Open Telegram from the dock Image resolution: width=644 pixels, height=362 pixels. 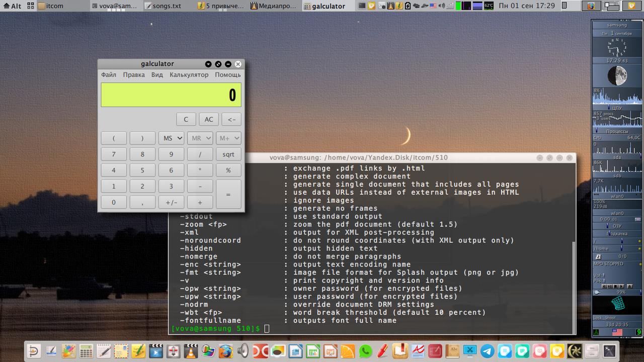point(488,350)
